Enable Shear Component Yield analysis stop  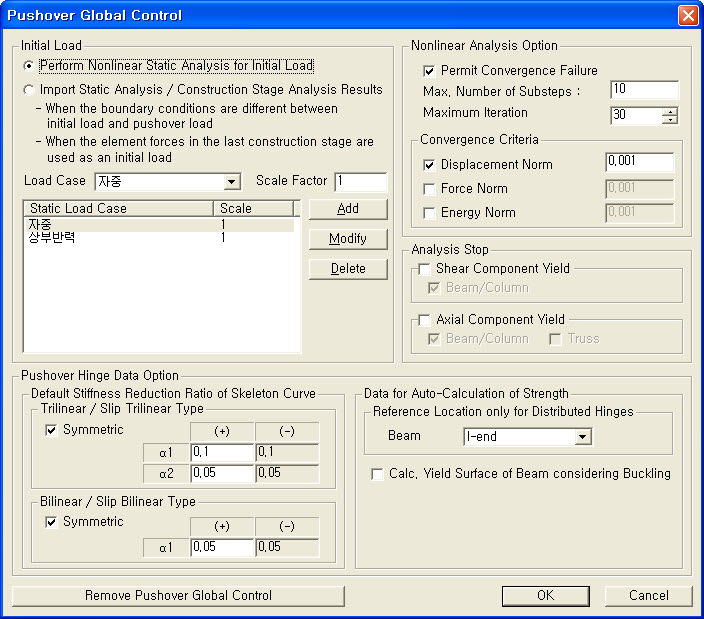pos(424,269)
